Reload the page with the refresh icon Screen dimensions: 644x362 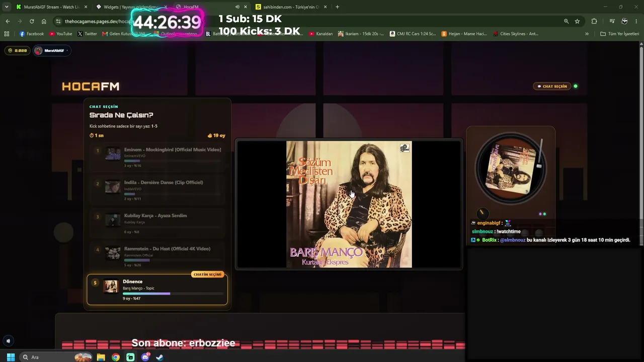(32, 21)
